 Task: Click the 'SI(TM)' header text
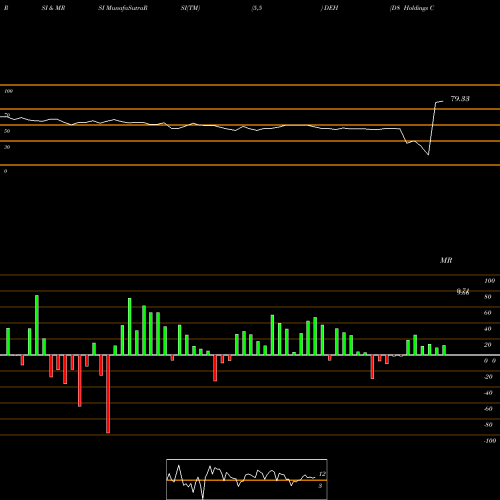[x=190, y=8]
